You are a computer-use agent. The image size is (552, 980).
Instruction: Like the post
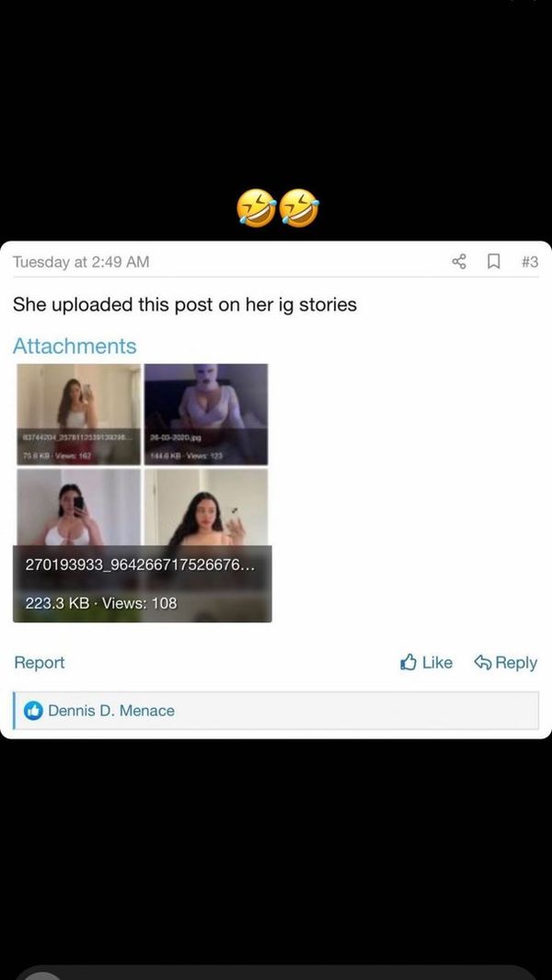pyautogui.click(x=426, y=663)
